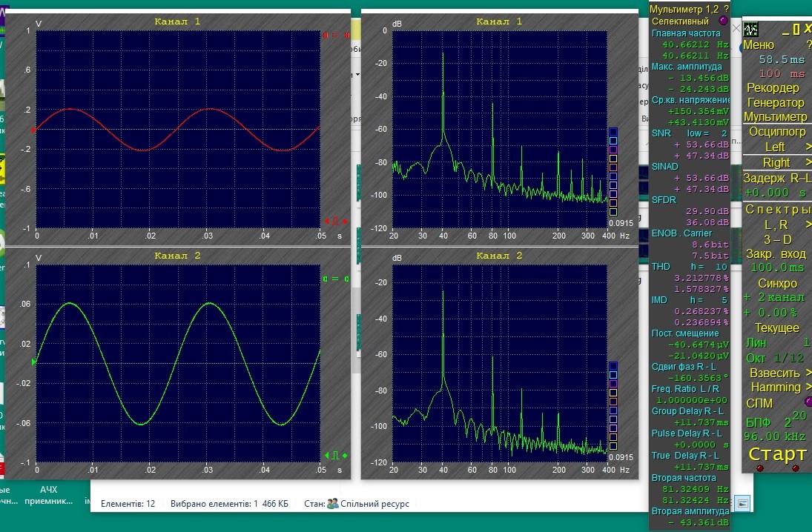This screenshot has width=812, height=532.
Task: Click right red LED under Старт
Action: [x=796, y=468]
